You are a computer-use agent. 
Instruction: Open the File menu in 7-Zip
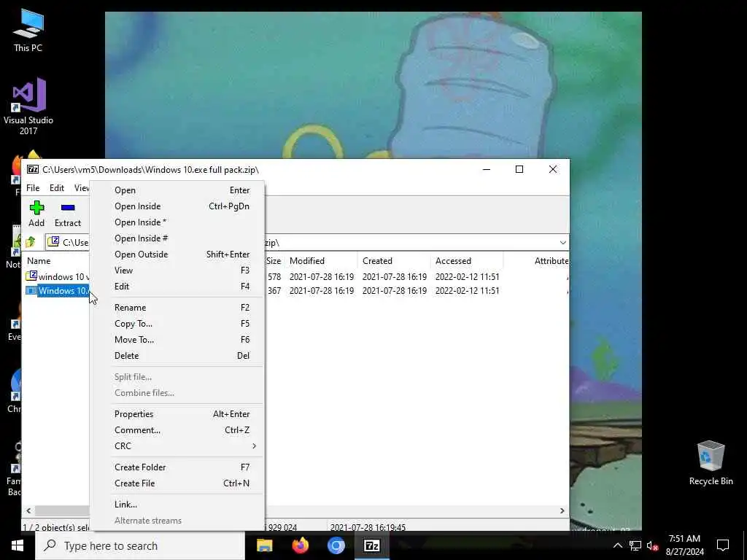[33, 188]
